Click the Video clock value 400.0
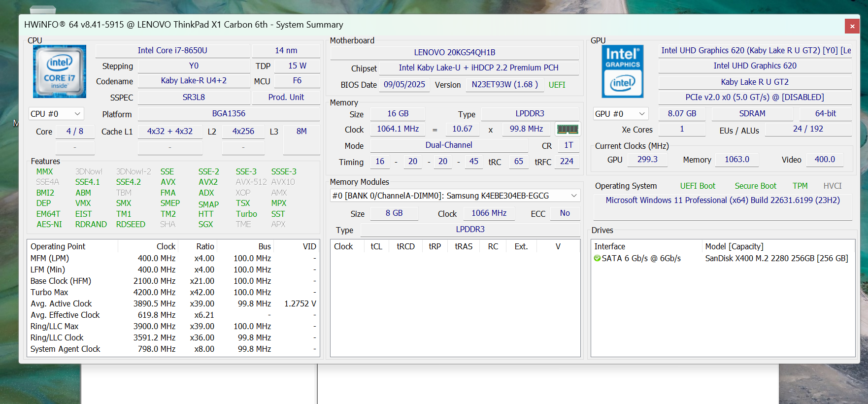 (x=825, y=159)
